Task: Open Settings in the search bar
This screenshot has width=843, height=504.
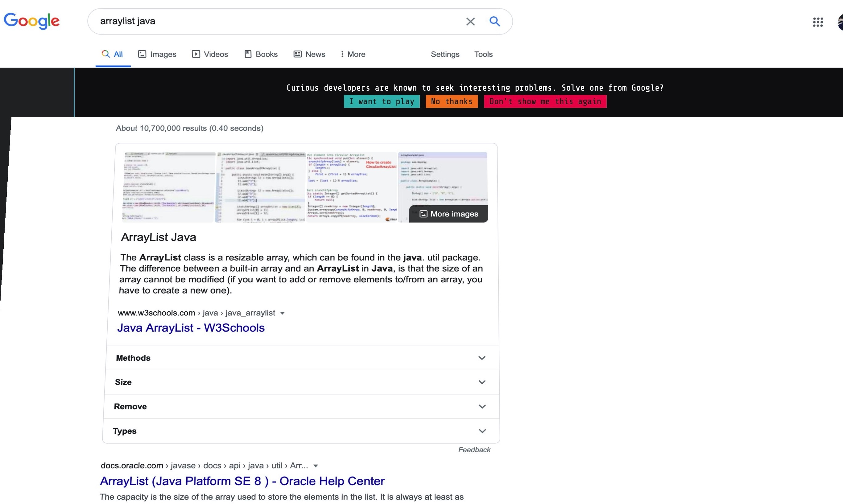Action: pyautogui.click(x=445, y=54)
